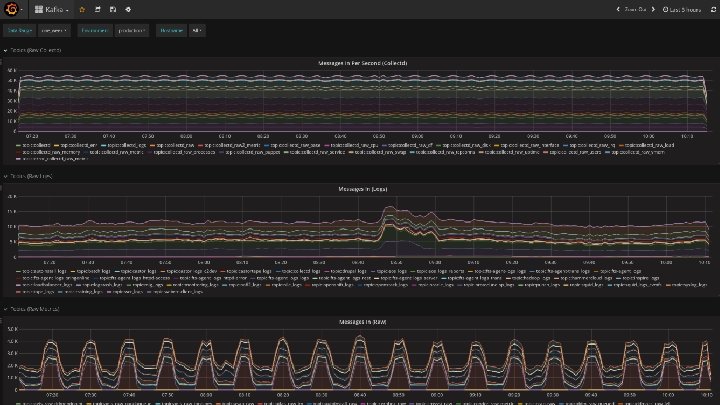The image size is (720, 405).
Task: Open the production environment variable dropdown
Action: 132,30
